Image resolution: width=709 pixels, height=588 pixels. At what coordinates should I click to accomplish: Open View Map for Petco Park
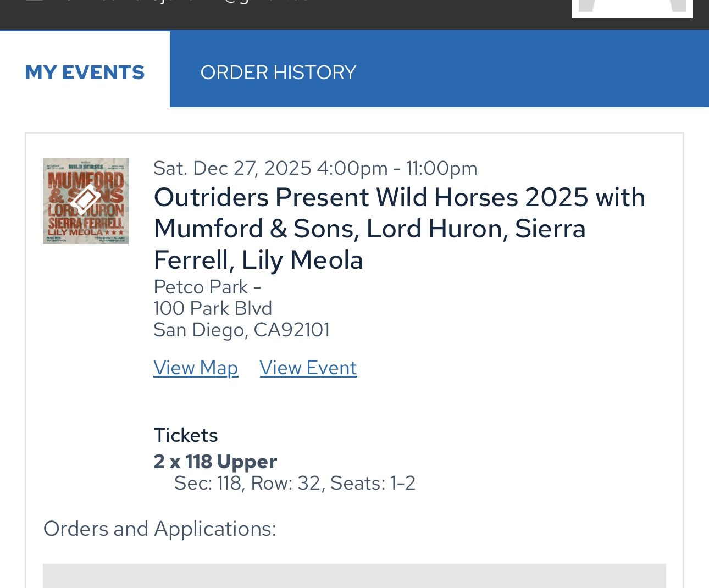196,368
